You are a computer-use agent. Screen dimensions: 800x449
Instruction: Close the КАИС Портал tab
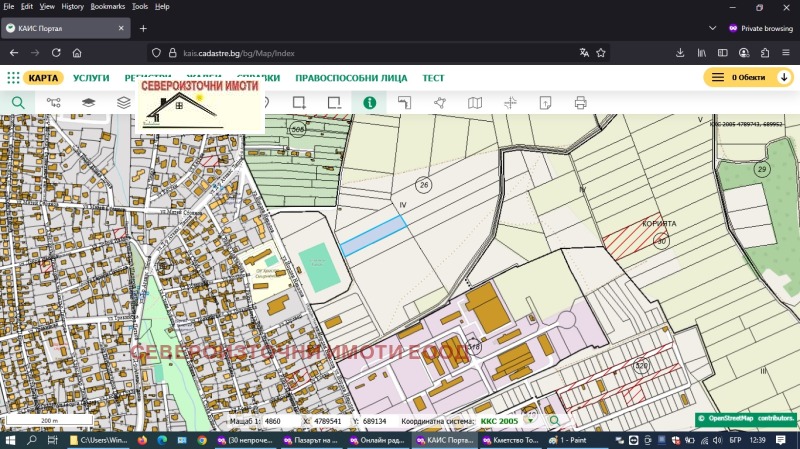[x=121, y=28]
